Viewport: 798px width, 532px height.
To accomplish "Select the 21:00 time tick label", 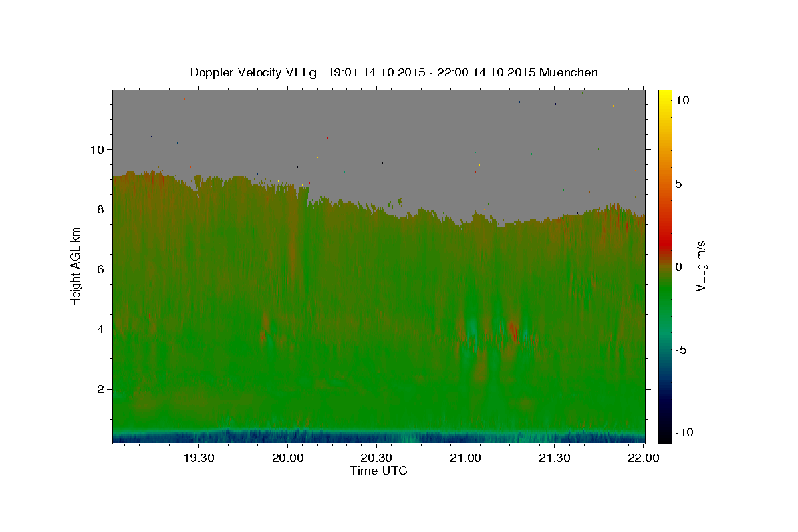I will (x=465, y=458).
